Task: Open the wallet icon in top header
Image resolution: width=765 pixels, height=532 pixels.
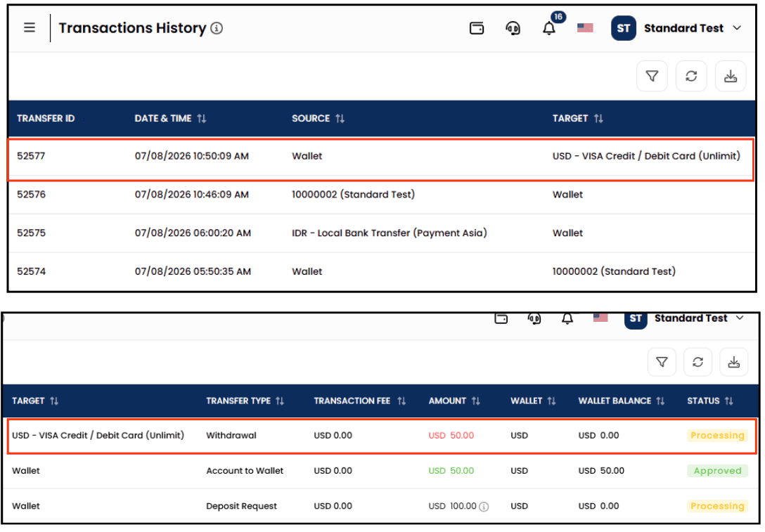Action: pos(477,28)
